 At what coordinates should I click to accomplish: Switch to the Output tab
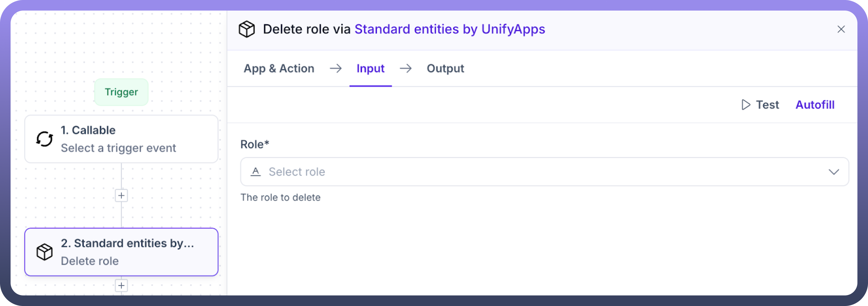(x=445, y=69)
